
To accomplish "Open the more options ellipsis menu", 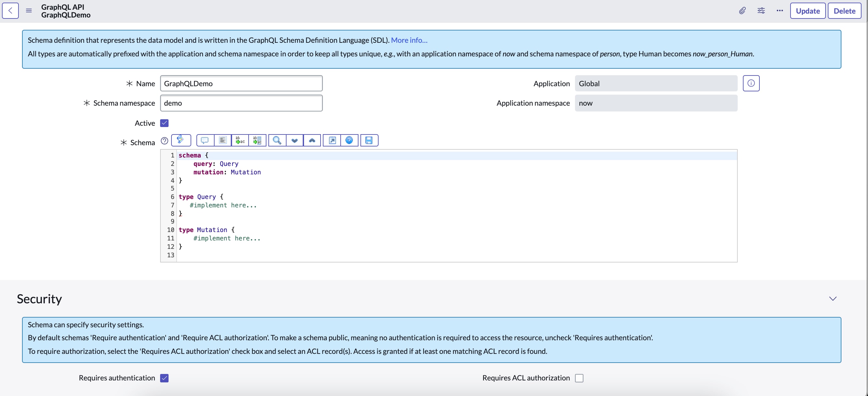I will [x=780, y=11].
